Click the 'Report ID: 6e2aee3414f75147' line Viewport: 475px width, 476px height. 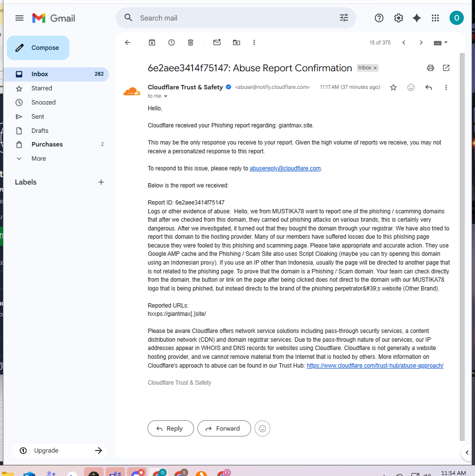pyautogui.click(x=186, y=203)
